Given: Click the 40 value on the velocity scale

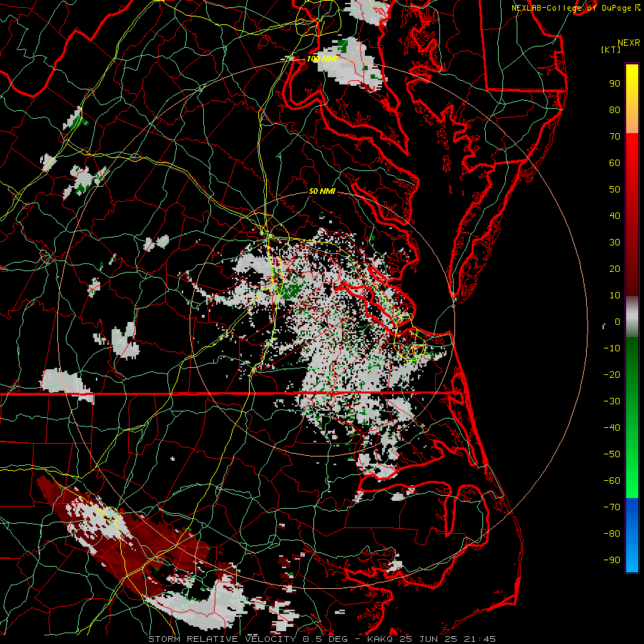Looking at the screenshot, I should [615, 215].
